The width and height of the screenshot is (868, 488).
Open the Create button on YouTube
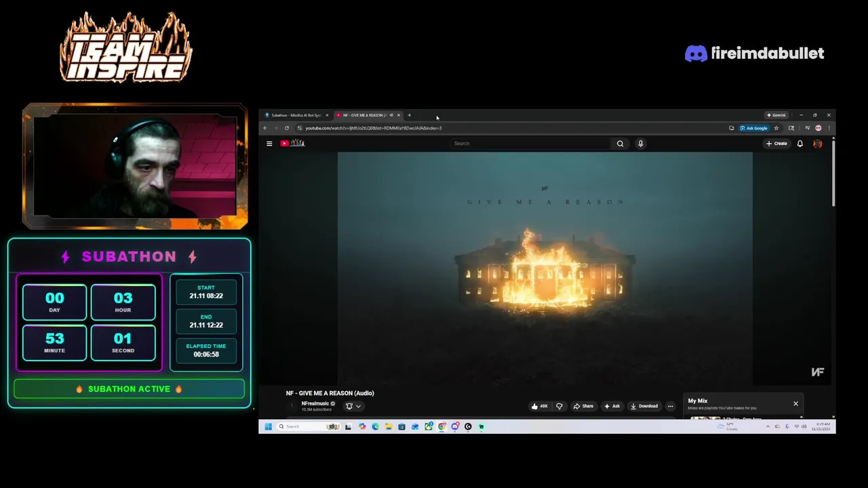[776, 144]
